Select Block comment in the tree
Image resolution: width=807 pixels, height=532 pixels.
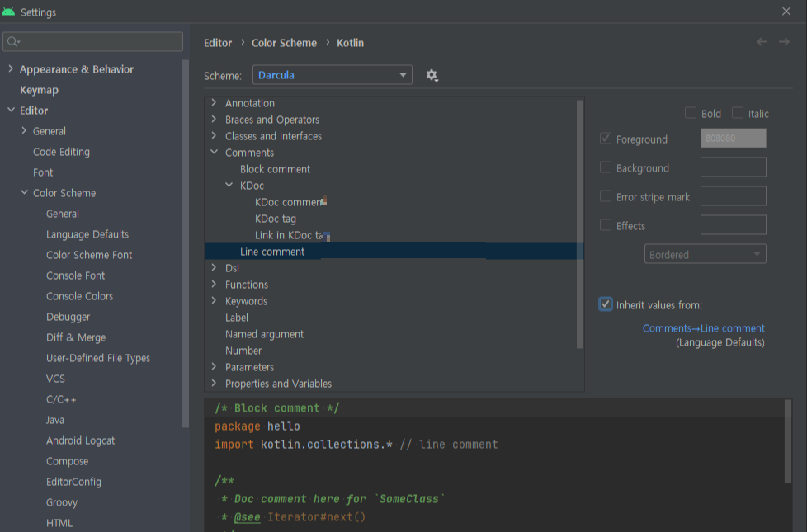click(x=275, y=169)
